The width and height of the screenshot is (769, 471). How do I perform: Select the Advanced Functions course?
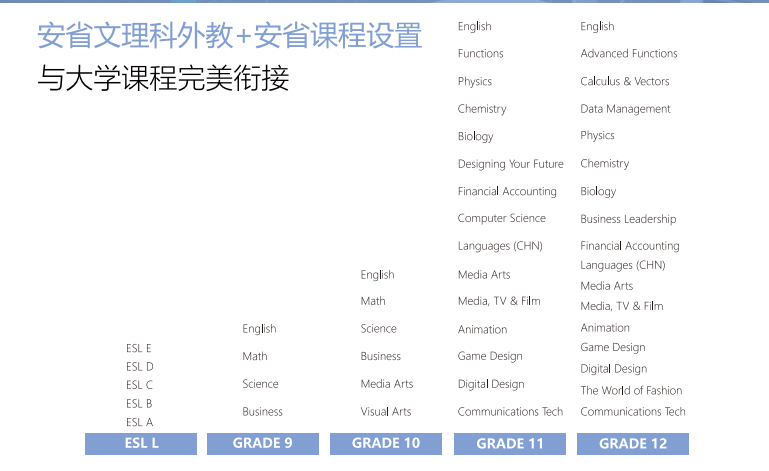629,53
